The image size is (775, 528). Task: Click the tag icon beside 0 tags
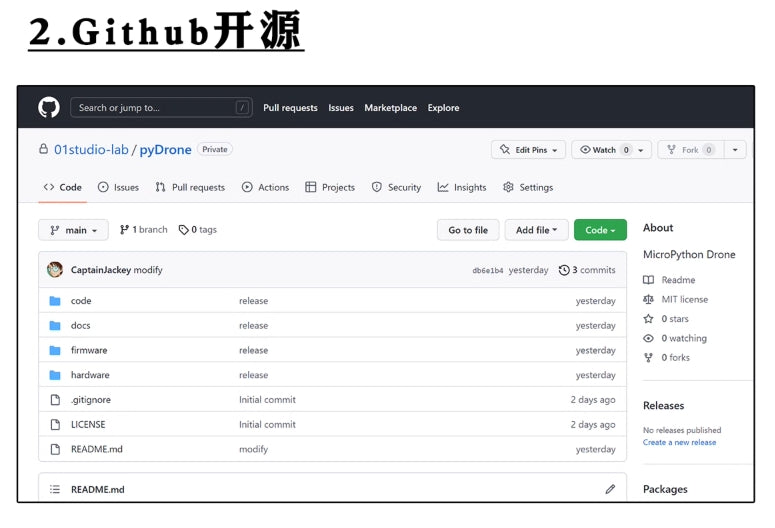[x=183, y=230]
